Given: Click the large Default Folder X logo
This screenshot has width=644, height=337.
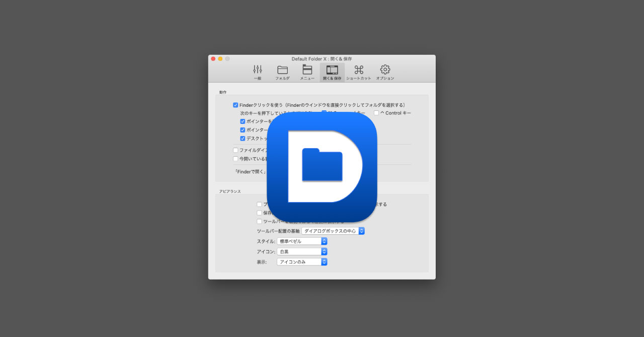Looking at the screenshot, I should [x=322, y=167].
